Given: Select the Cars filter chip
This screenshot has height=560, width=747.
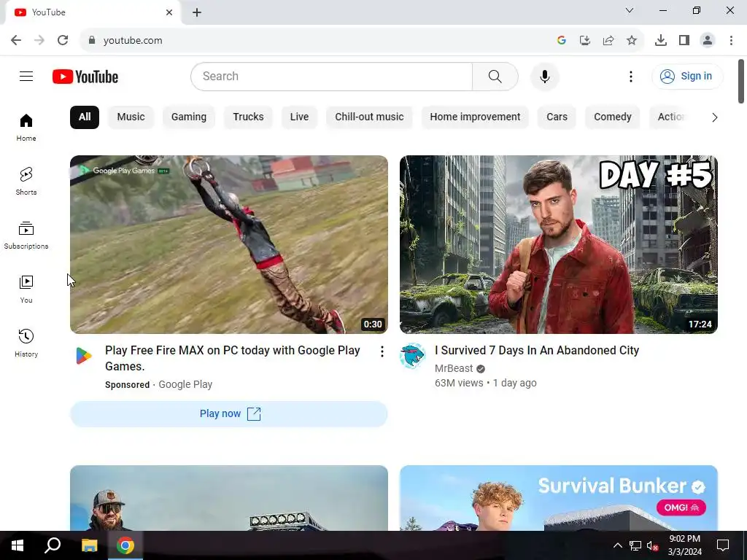Looking at the screenshot, I should coord(557,117).
